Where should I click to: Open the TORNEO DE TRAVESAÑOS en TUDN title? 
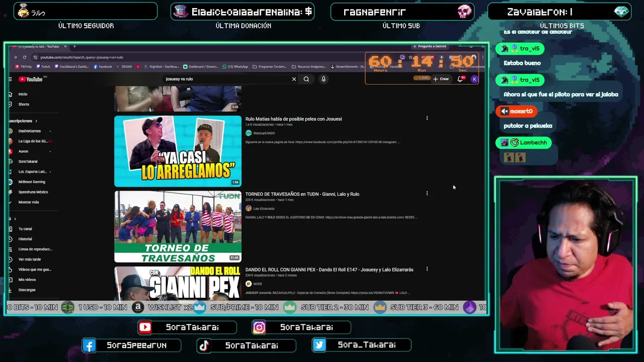coord(302,194)
